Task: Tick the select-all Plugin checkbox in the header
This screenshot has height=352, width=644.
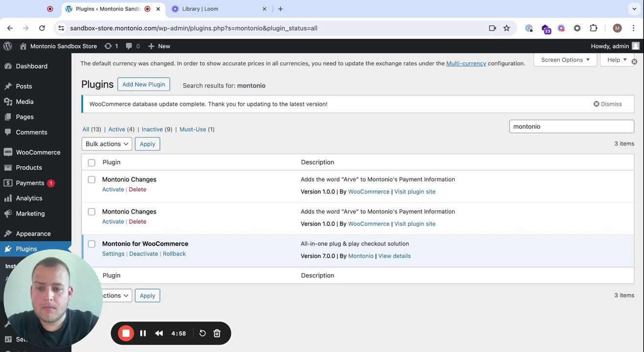Action: coord(91,163)
